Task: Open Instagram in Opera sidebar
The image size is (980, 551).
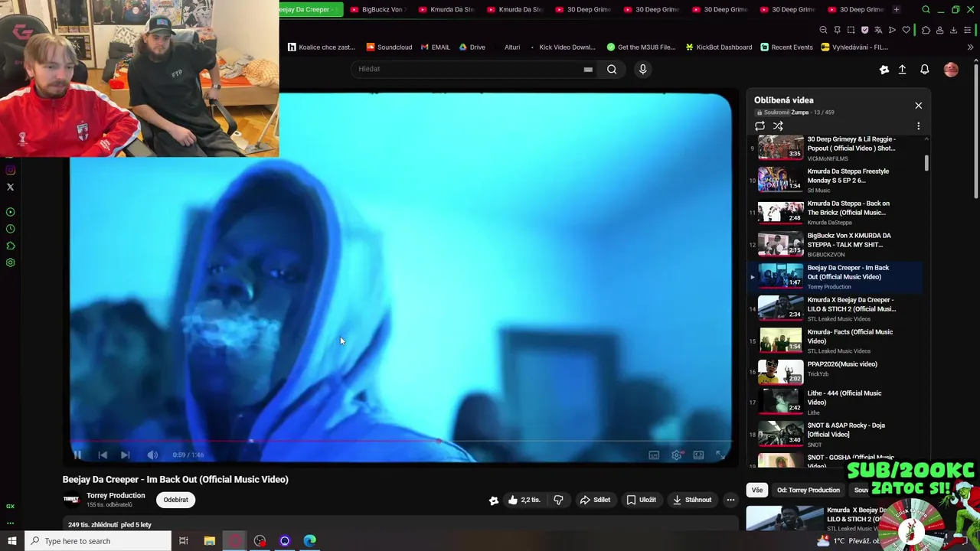Action: pos(10,170)
